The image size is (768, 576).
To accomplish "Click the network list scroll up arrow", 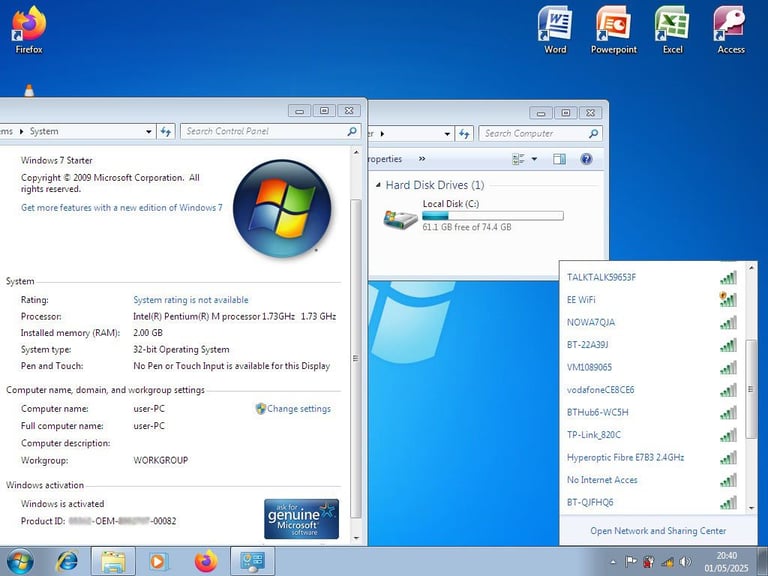I will [x=751, y=268].
